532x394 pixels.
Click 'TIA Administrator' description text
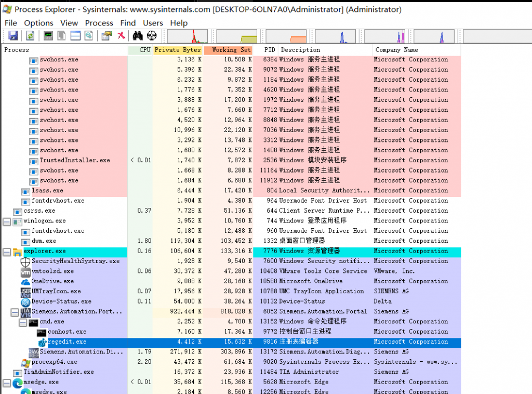309,372
